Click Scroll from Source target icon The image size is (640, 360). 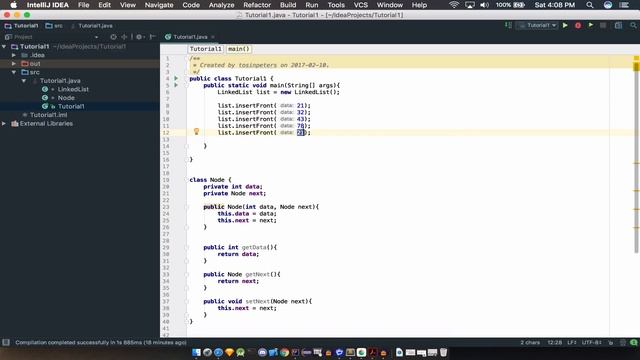point(113,37)
